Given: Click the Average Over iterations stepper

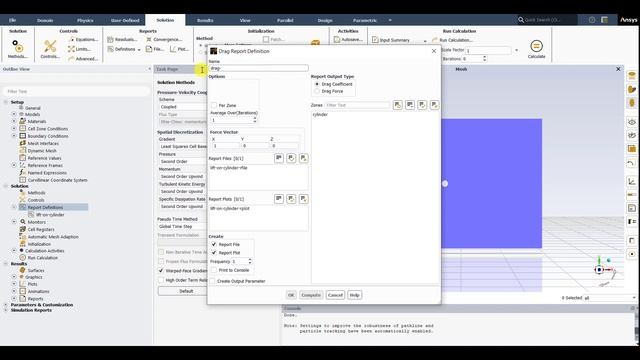Looking at the screenshot, I should 255,120.
